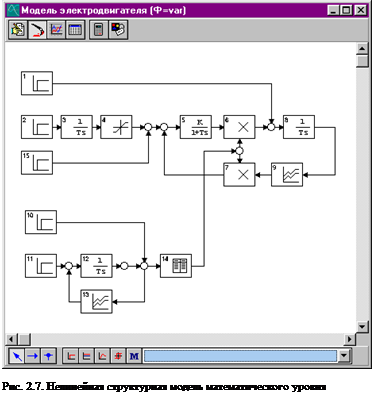Select integrator block 3

point(77,127)
